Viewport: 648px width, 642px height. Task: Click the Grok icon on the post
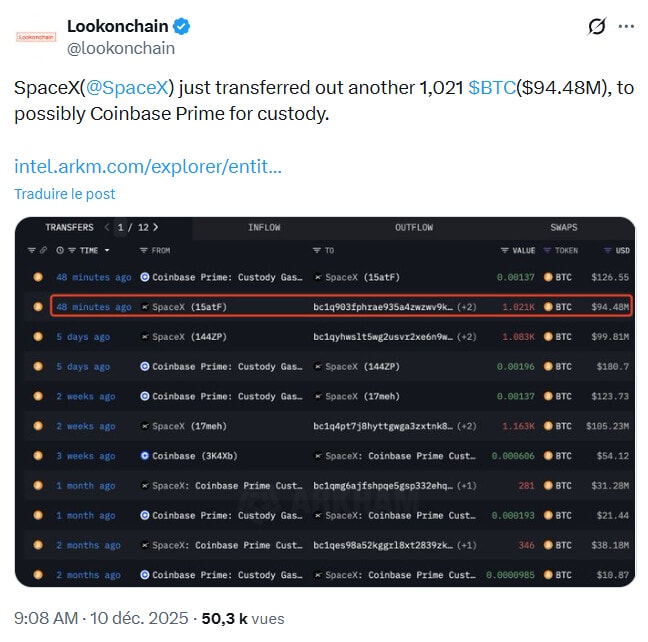tap(597, 27)
